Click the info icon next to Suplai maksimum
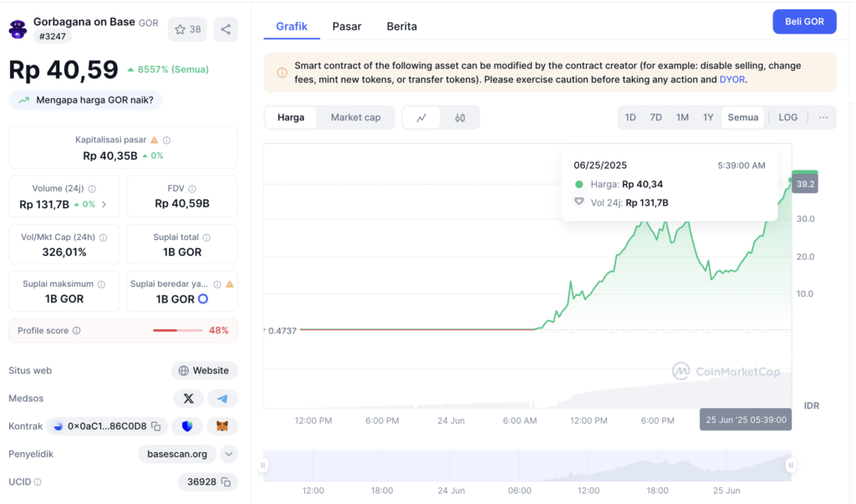856x504 pixels. (101, 284)
